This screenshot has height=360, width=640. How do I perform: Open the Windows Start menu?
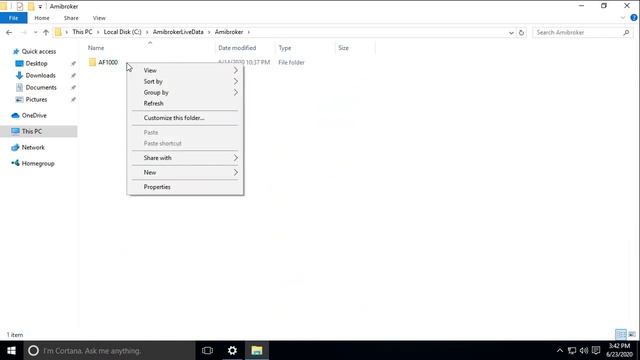(11, 350)
